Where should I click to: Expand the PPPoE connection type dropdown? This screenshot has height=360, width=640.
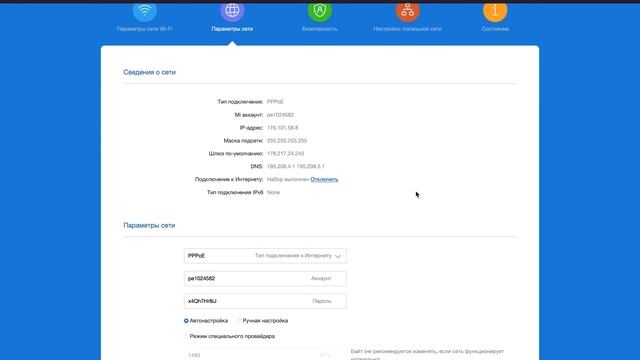click(265, 256)
